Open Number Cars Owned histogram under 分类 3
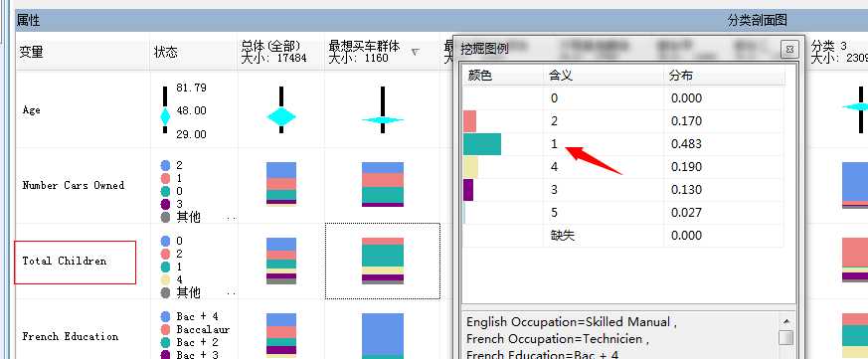 pos(855,185)
